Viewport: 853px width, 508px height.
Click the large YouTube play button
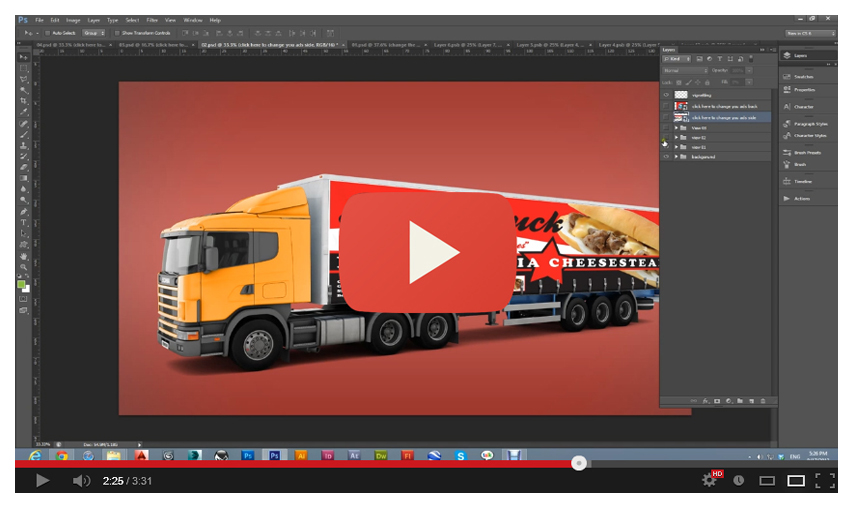coord(427,251)
